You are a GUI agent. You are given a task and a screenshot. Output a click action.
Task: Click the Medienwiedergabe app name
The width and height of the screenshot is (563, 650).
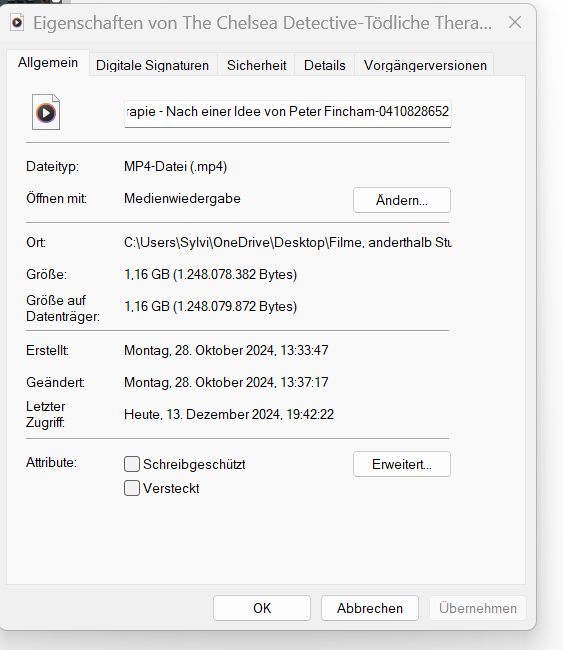pyautogui.click(x=182, y=199)
